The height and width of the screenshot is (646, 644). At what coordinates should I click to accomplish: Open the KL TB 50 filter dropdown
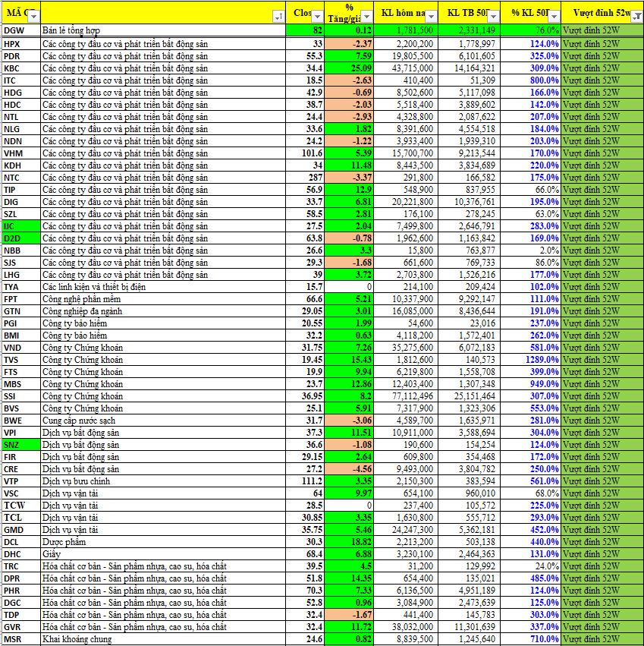click(x=493, y=16)
